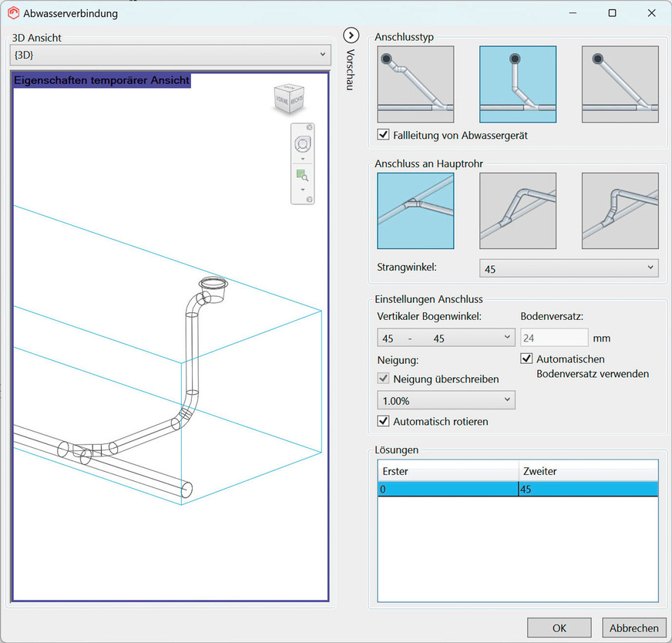
Task: Click the ViewCube in the 3D view
Action: [290, 99]
